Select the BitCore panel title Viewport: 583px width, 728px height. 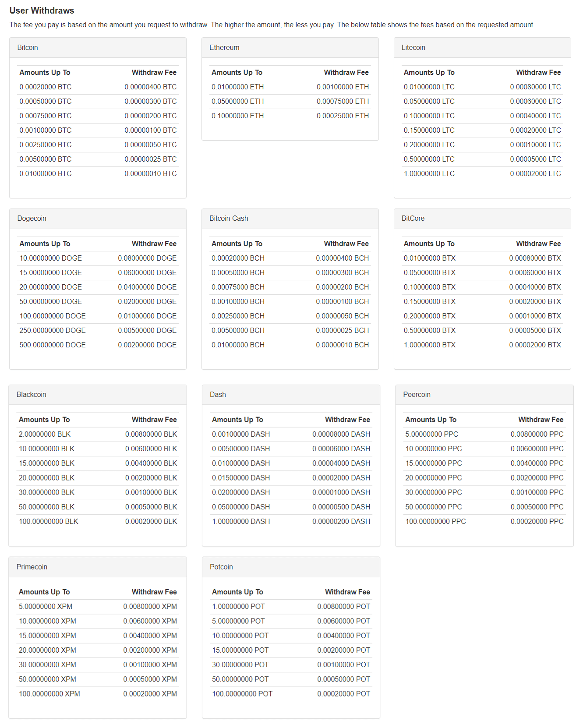point(413,219)
